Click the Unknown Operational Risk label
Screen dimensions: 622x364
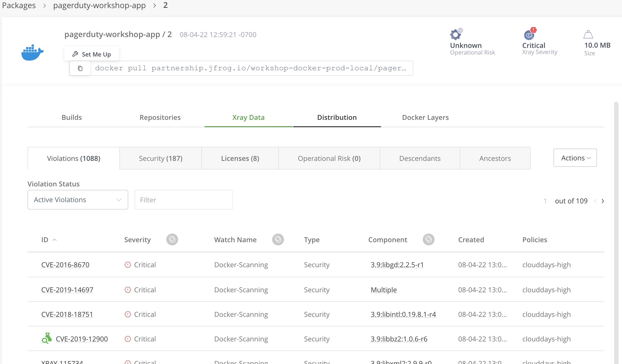[466, 45]
